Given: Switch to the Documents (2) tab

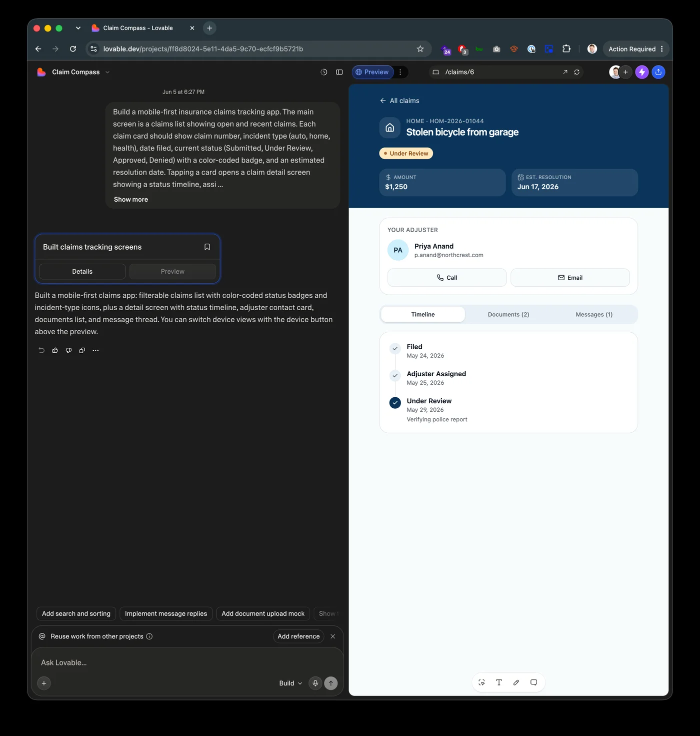Looking at the screenshot, I should (x=508, y=314).
